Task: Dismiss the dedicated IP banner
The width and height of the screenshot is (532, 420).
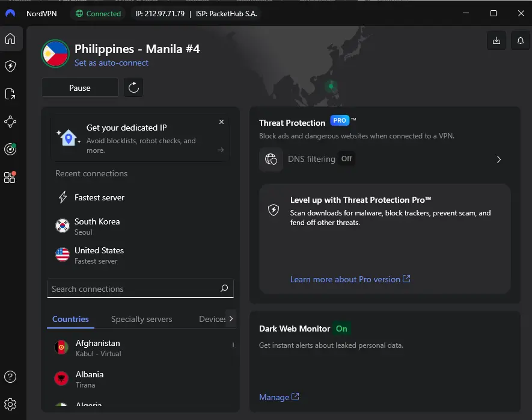Action: point(221,122)
